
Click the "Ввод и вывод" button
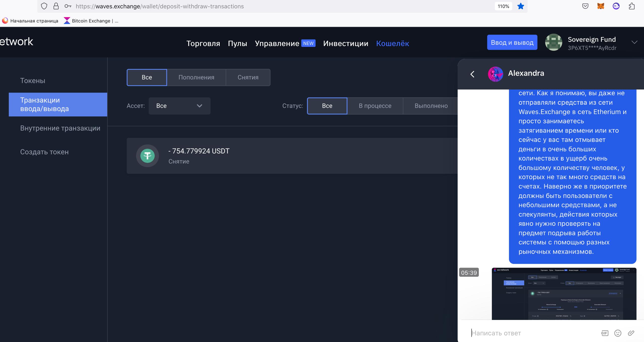click(x=512, y=42)
